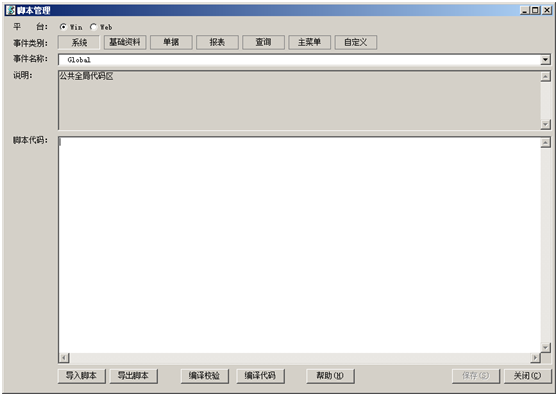Click the 说明 box scroll down arrow

[546, 124]
